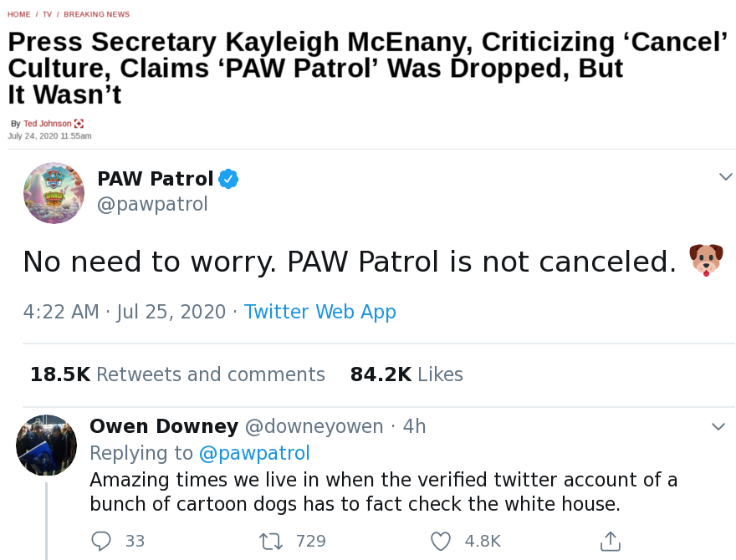This screenshot has width=736, height=560.
Task: Click the reply speech bubble icon
Action: [x=101, y=541]
